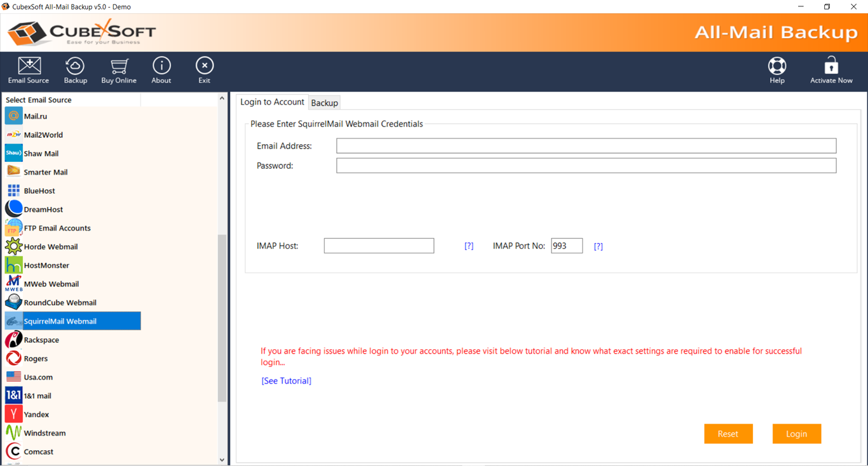Select the Usa.com flag icon

pyautogui.click(x=13, y=376)
